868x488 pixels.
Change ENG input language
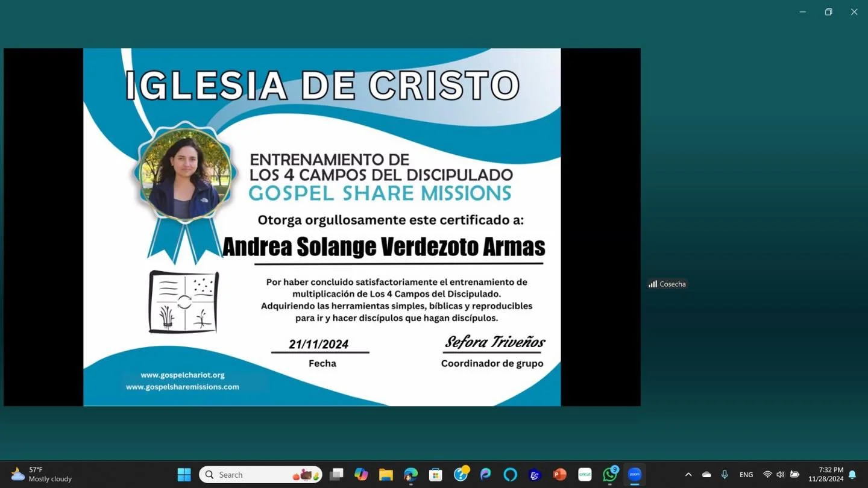point(746,475)
